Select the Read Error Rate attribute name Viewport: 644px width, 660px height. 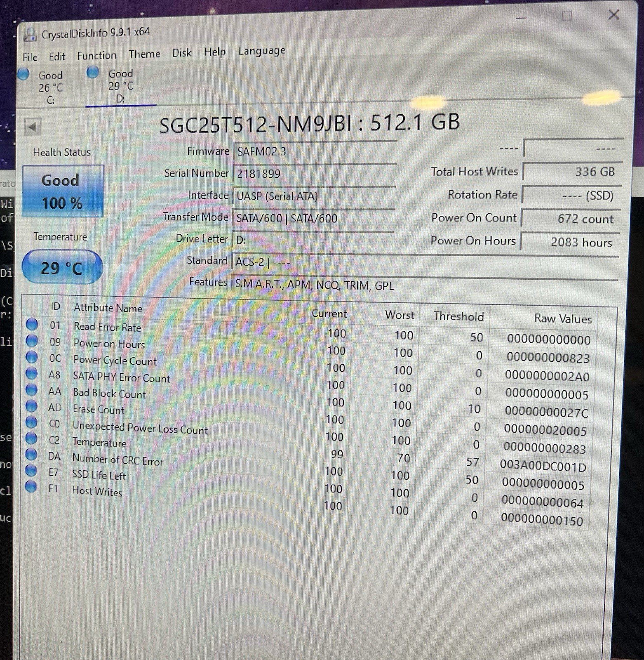tap(107, 327)
